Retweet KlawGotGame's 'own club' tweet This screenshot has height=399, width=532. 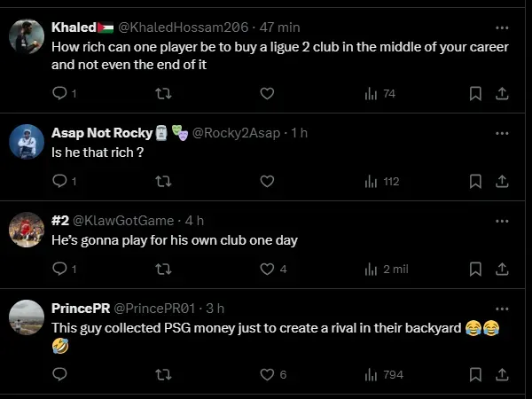(163, 269)
